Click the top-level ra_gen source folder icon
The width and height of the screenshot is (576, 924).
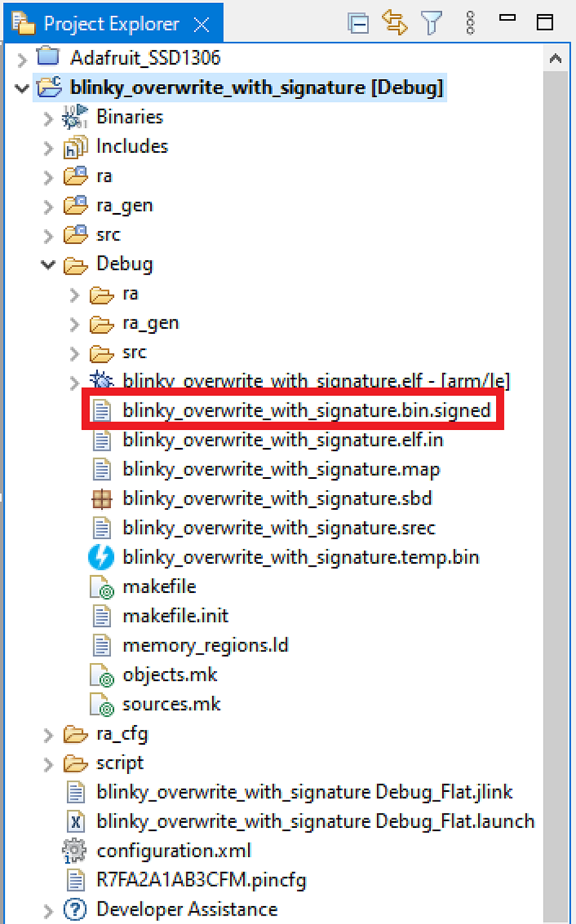pos(75,205)
